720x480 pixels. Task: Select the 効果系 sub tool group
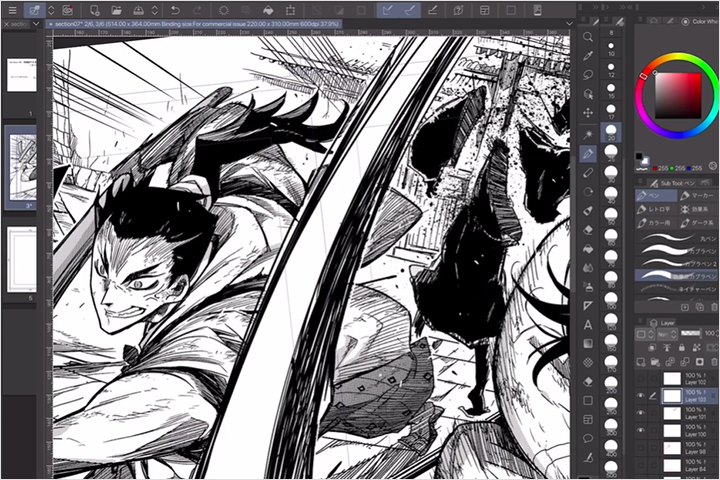click(698, 209)
